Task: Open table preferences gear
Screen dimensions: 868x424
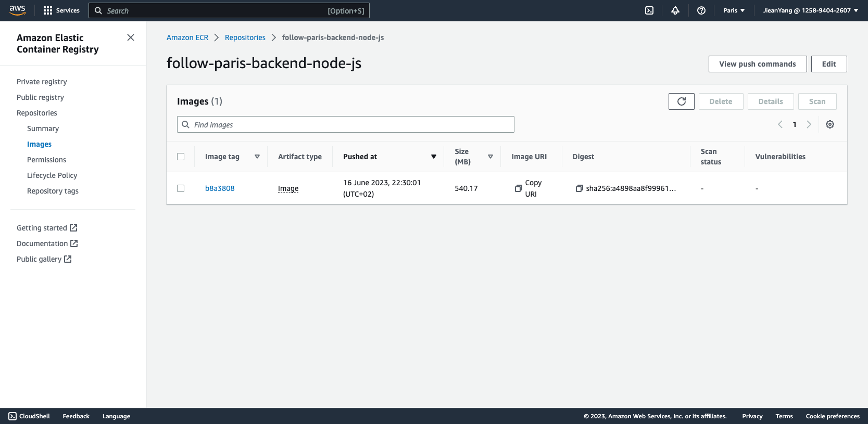Action: 830,124
